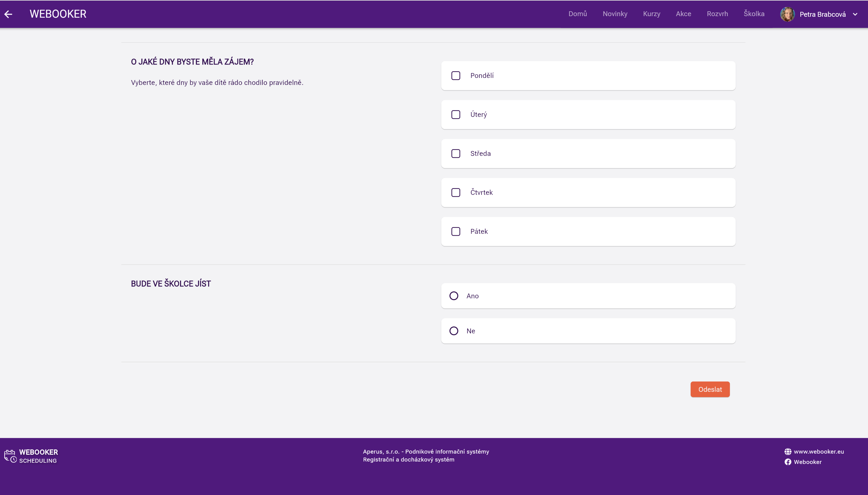
Task: Select Čtvrtek as a preferred day
Action: tap(456, 192)
